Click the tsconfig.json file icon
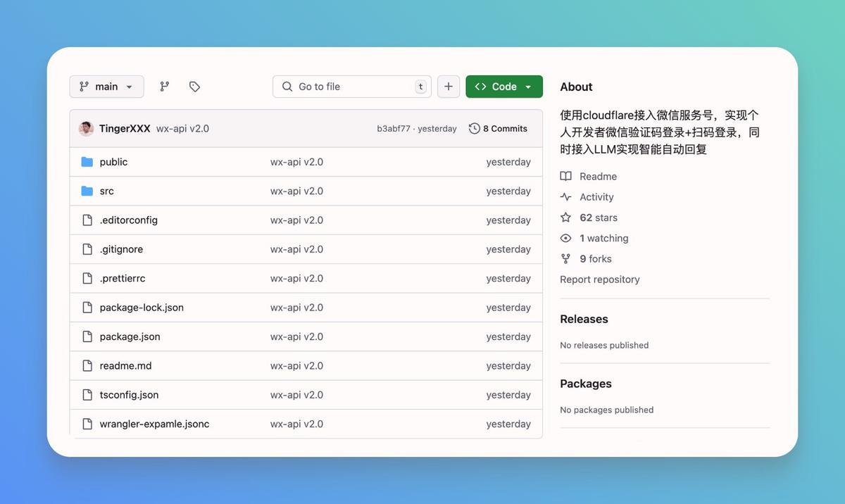 click(87, 395)
